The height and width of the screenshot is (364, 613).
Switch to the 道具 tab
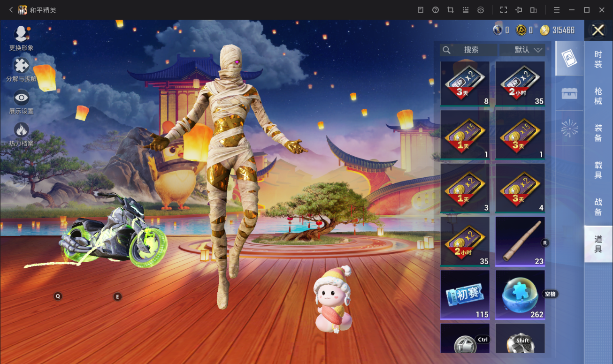pyautogui.click(x=598, y=244)
